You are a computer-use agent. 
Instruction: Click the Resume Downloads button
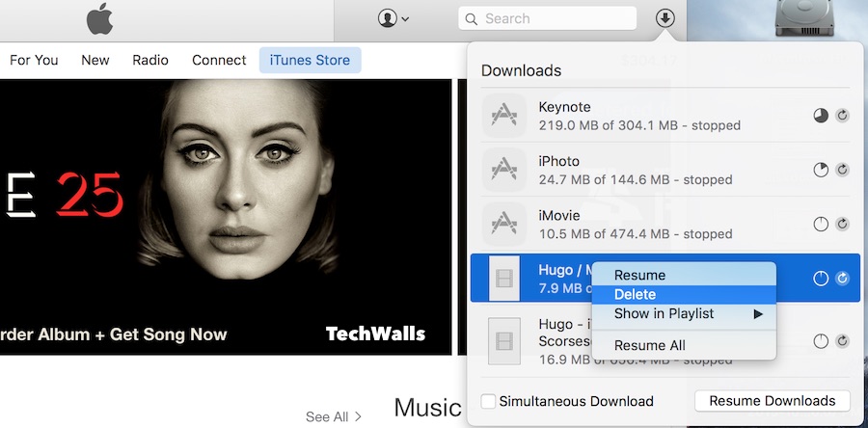(773, 401)
